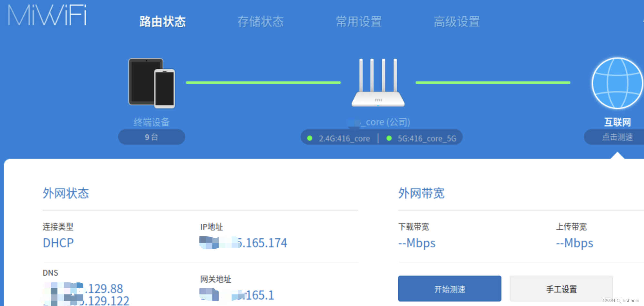Click the Mi router icon
Screen dimensions: 644x306
click(378, 83)
